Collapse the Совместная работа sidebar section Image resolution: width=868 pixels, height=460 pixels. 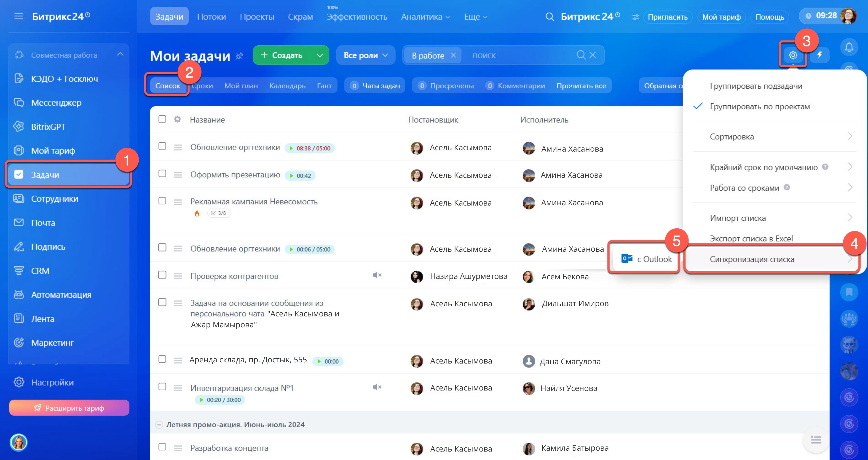click(120, 55)
